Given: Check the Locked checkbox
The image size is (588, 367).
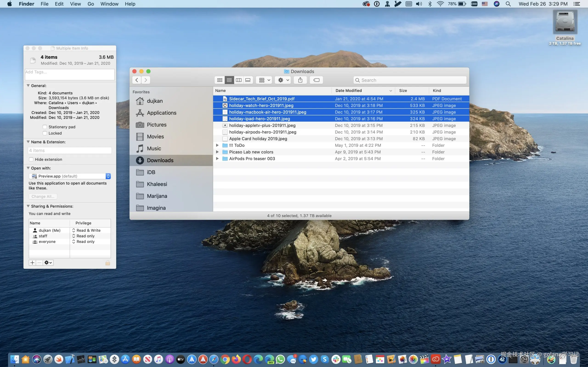Looking at the screenshot, I should click(x=45, y=133).
